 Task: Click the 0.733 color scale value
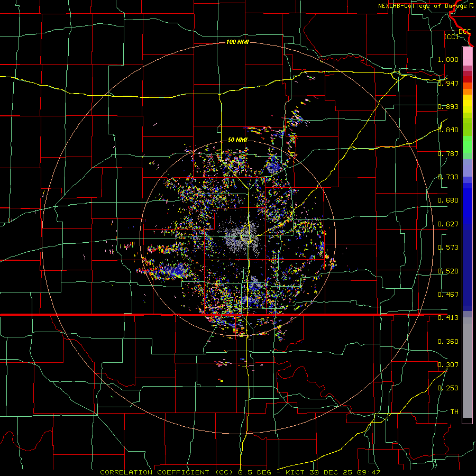click(448, 177)
